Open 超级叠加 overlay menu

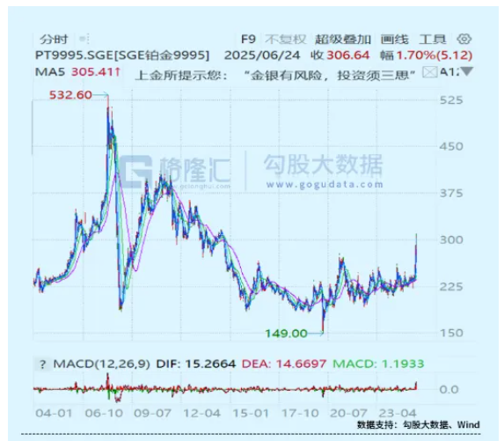click(343, 40)
